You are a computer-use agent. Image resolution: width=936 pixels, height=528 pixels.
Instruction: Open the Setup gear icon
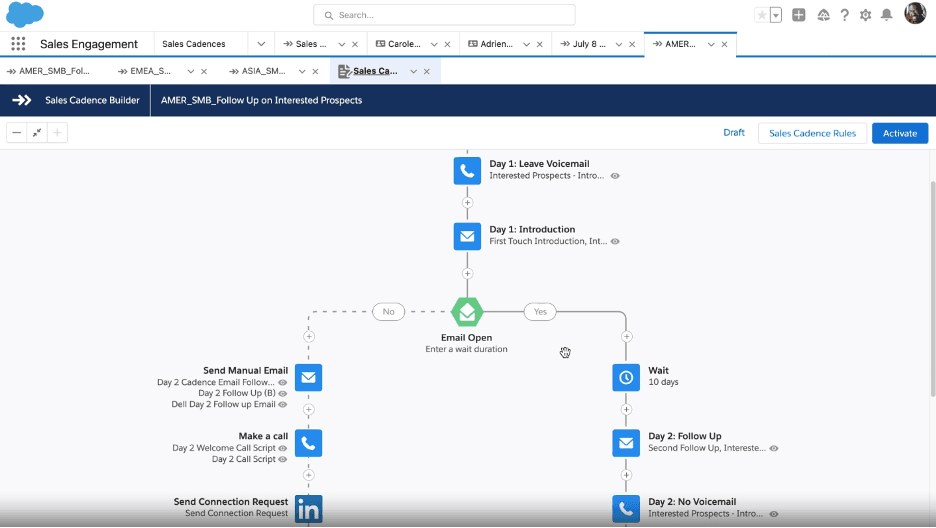865,15
